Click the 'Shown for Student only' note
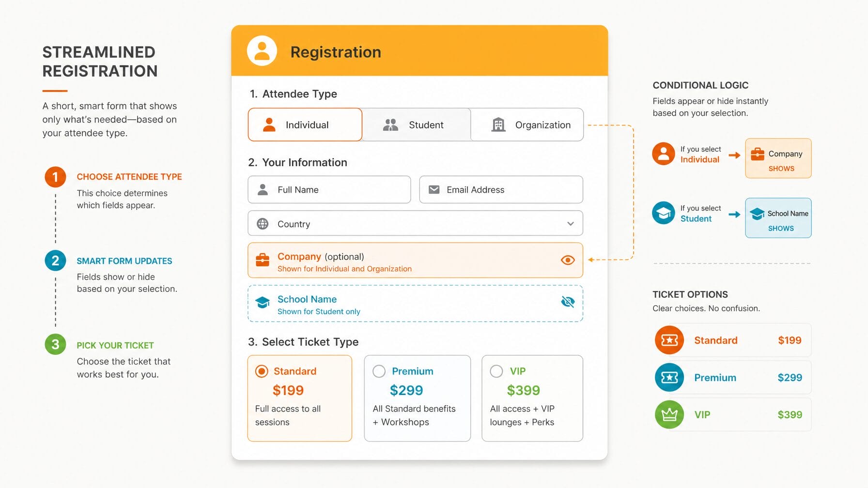Viewport: 868px width, 488px height. [319, 311]
